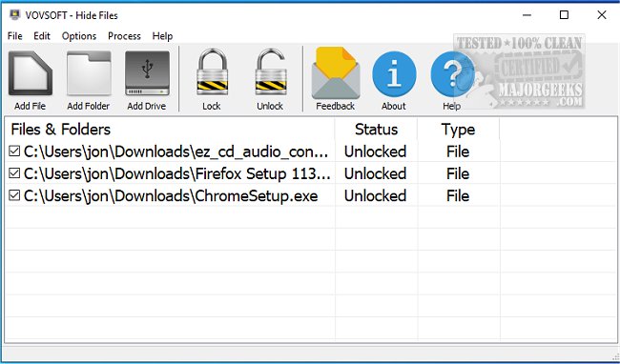Open the Edit menu
Screen dimensions: 620x364
click(42, 36)
